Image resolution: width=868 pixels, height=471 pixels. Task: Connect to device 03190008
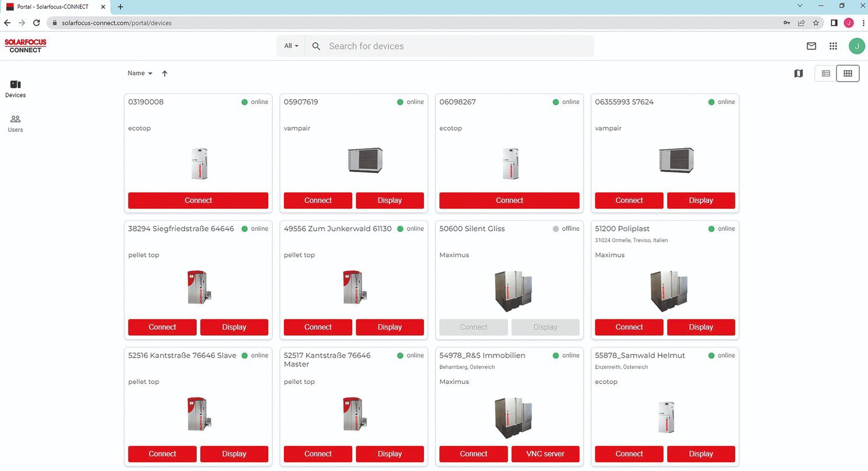pyautogui.click(x=198, y=200)
